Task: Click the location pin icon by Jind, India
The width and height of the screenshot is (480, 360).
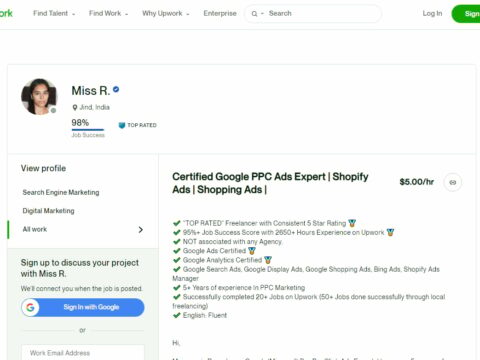Action: (x=75, y=107)
